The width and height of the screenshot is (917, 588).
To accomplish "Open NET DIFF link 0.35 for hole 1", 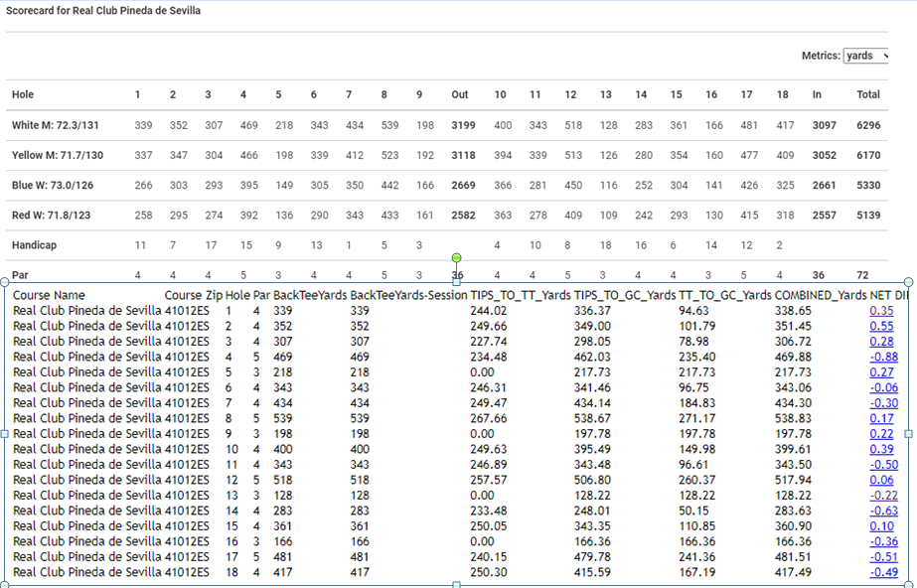I will click(881, 311).
